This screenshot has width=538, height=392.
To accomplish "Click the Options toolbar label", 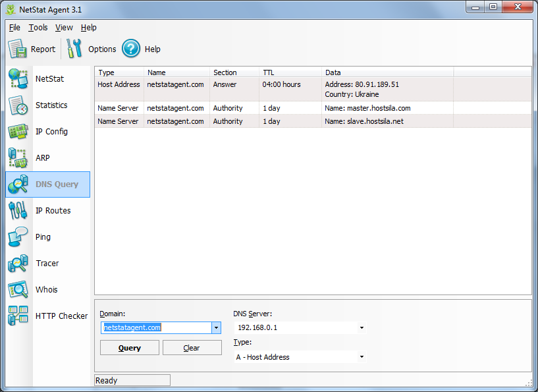I will pyautogui.click(x=102, y=49).
